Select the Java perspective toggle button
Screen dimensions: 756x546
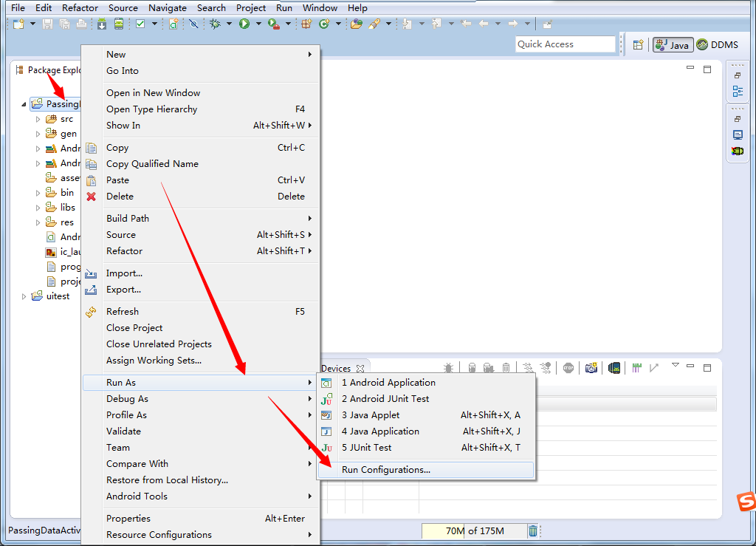[673, 45]
